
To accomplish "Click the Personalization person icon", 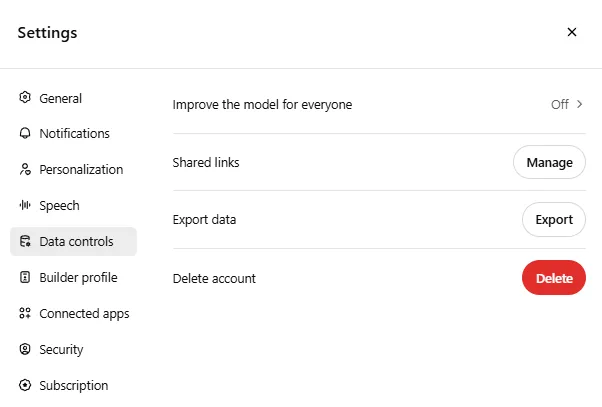I will [x=25, y=169].
